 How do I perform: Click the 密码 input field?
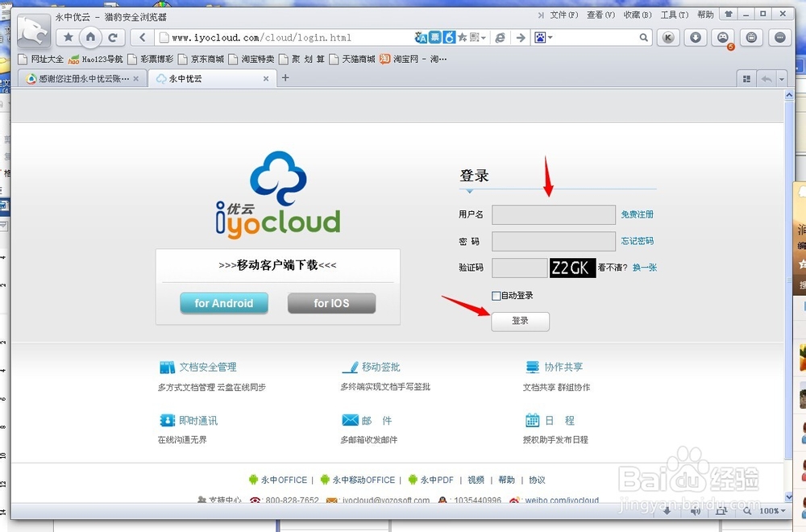554,241
